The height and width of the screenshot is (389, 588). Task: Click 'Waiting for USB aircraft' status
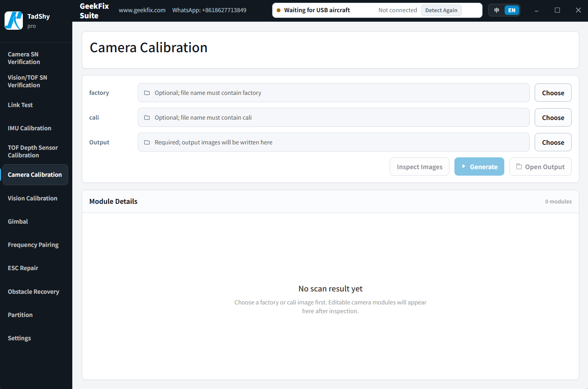click(317, 10)
